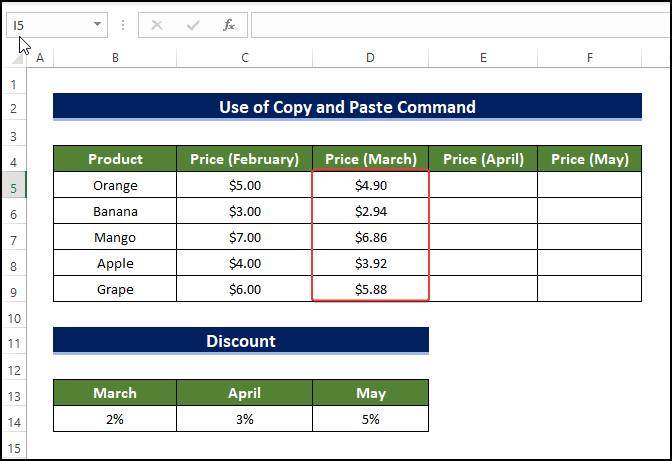The width and height of the screenshot is (672, 461).
Task: Select the 3% discount cell
Action: 245,419
